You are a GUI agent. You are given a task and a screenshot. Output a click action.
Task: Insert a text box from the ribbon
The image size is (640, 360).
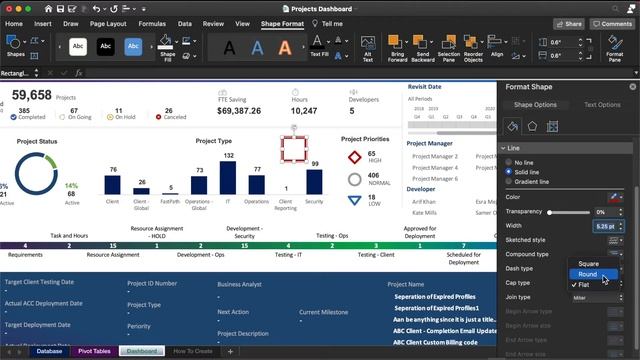pos(34,56)
